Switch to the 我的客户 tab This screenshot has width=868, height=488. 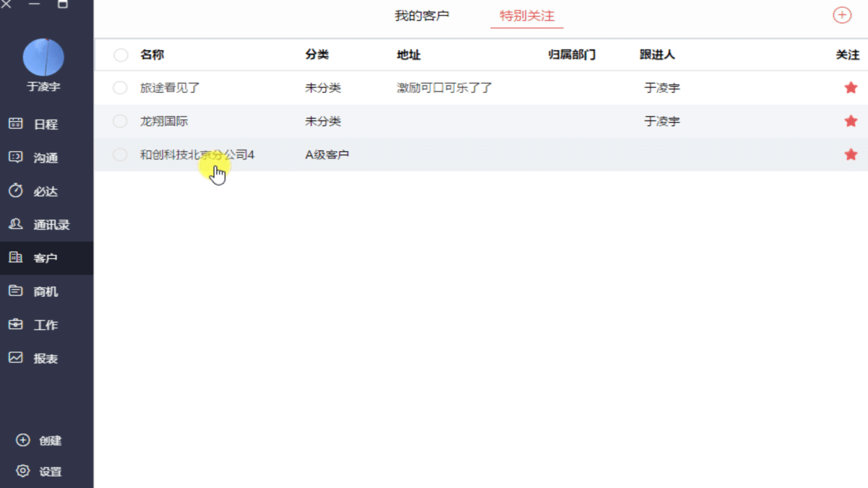[x=422, y=16]
